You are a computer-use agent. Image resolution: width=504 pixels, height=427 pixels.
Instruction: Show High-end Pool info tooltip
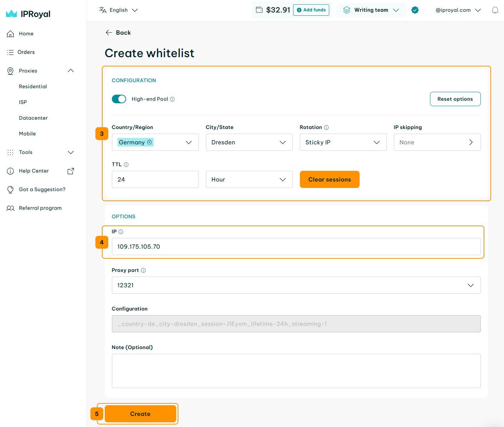coord(172,99)
